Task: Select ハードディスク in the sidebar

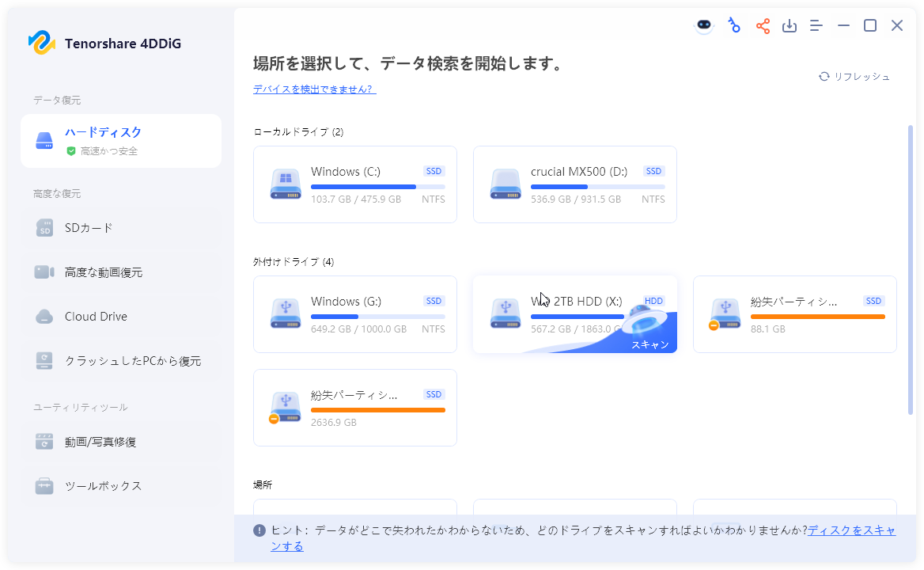Action: tap(121, 141)
